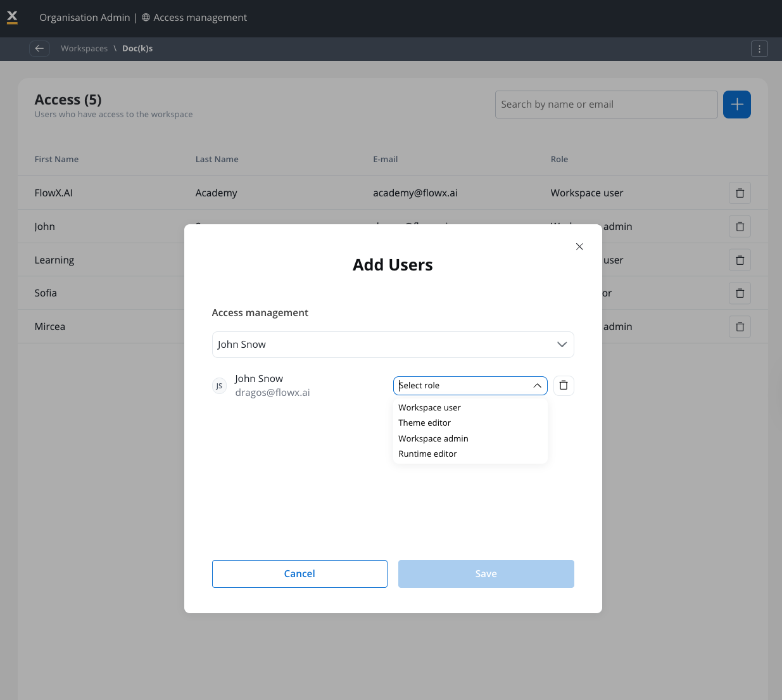This screenshot has height=700, width=782.
Task: Pick Runtime editor from role list
Action: [427, 454]
